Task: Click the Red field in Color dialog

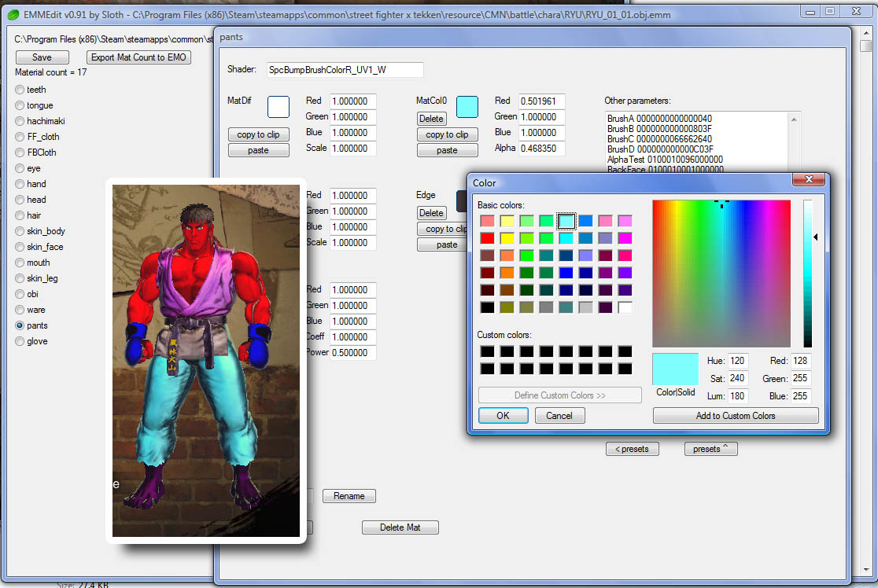Action: coord(801,361)
